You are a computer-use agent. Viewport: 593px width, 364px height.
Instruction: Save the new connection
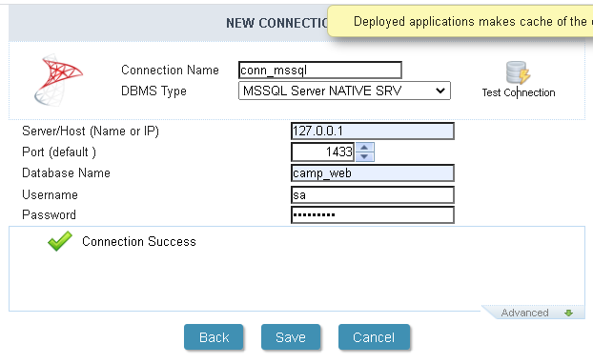291,337
